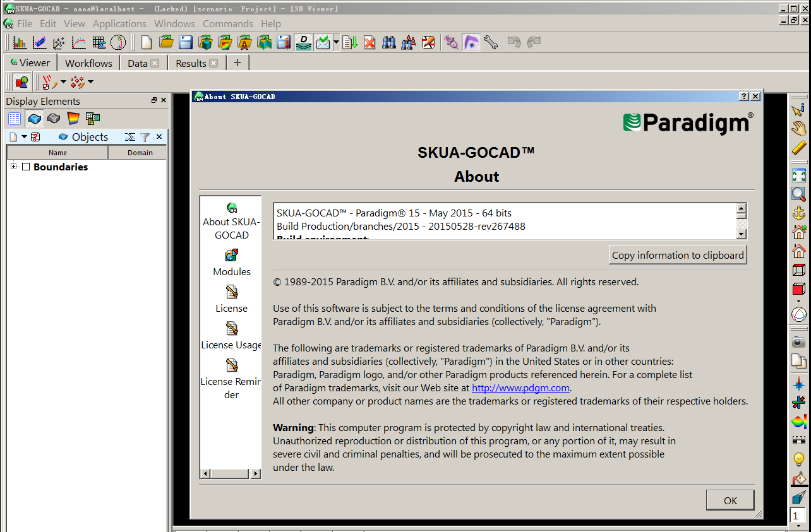
Task: Click the numeric field showing 1
Action: pyautogui.click(x=798, y=516)
